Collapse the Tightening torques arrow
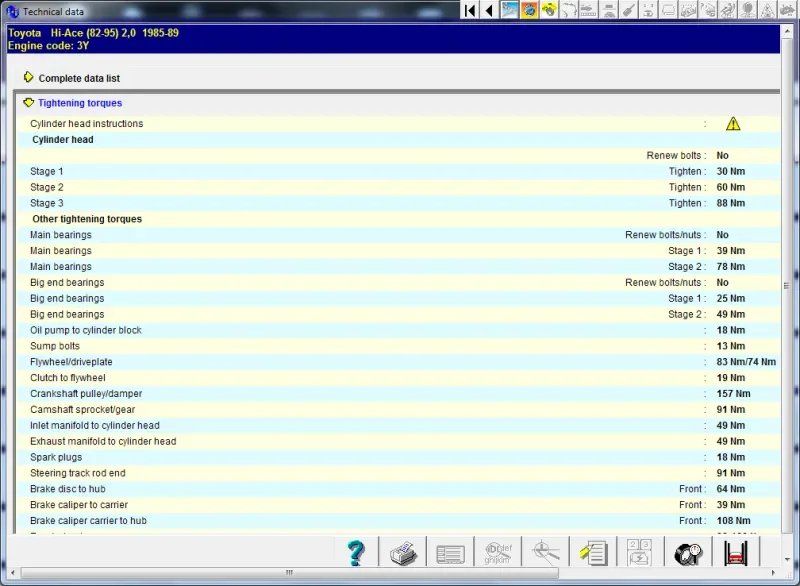Viewport: 800px width, 586px height. (28, 103)
